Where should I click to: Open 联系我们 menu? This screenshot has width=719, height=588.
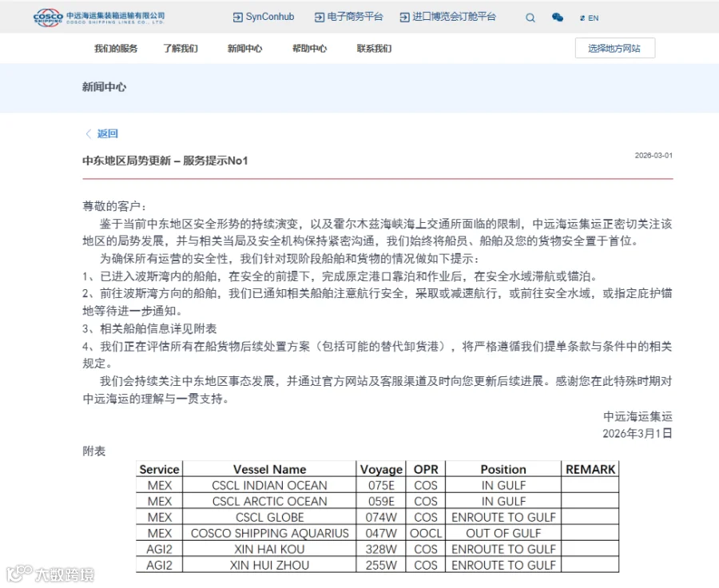(x=374, y=48)
